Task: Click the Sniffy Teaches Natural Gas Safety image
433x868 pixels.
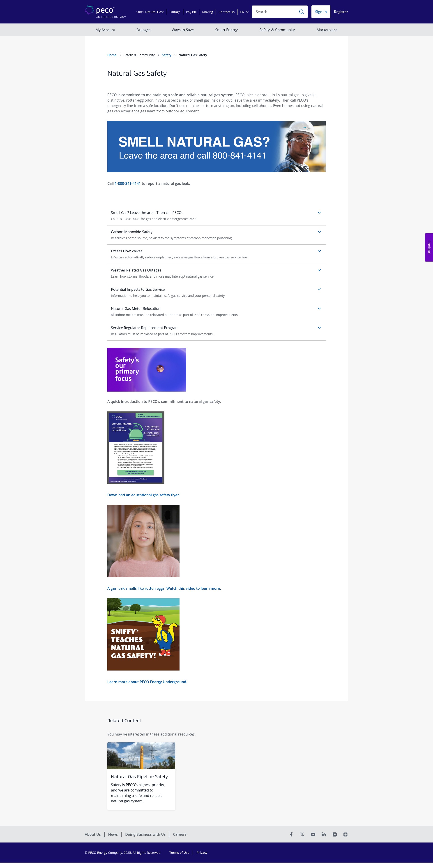Action: pos(143,634)
